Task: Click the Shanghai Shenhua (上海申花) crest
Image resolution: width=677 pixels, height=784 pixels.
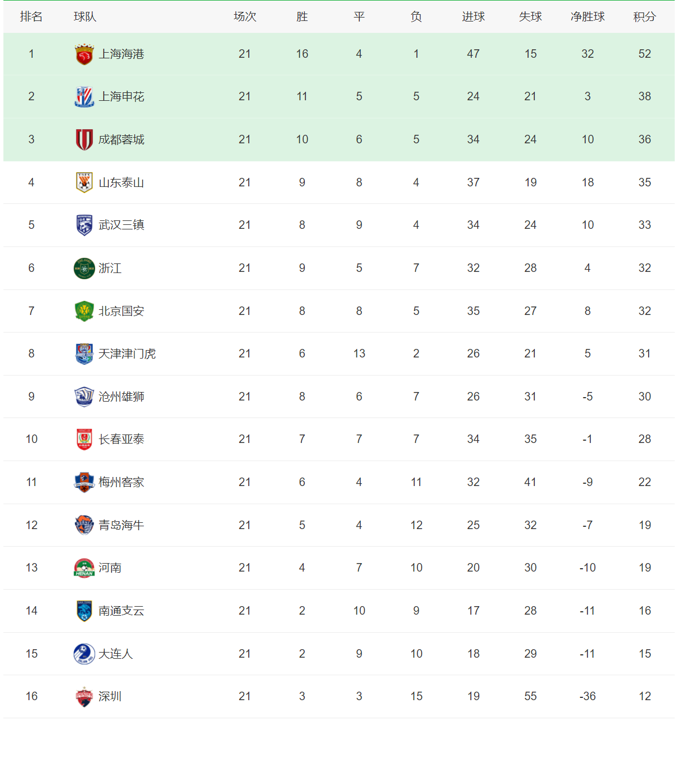Action: coord(84,97)
